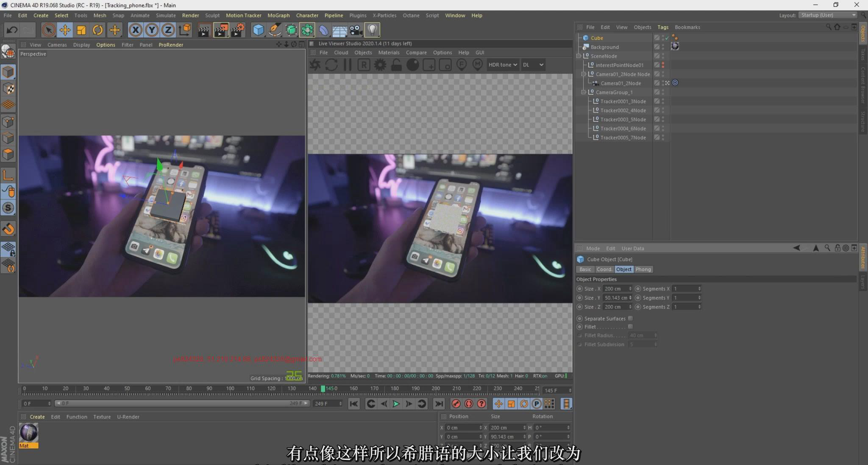This screenshot has width=868, height=465.
Task: Open Edit Render Settings icon
Action: tap(238, 30)
